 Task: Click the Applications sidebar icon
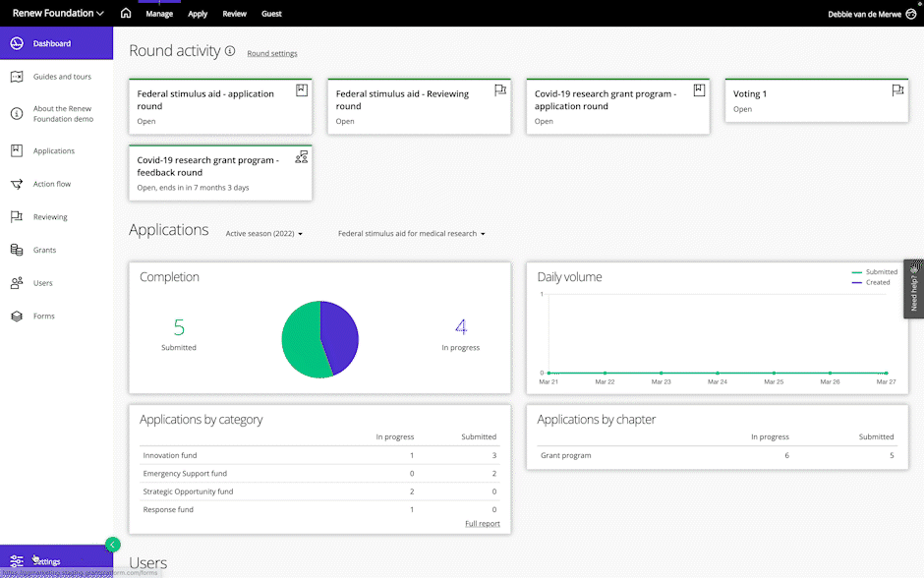(x=17, y=151)
